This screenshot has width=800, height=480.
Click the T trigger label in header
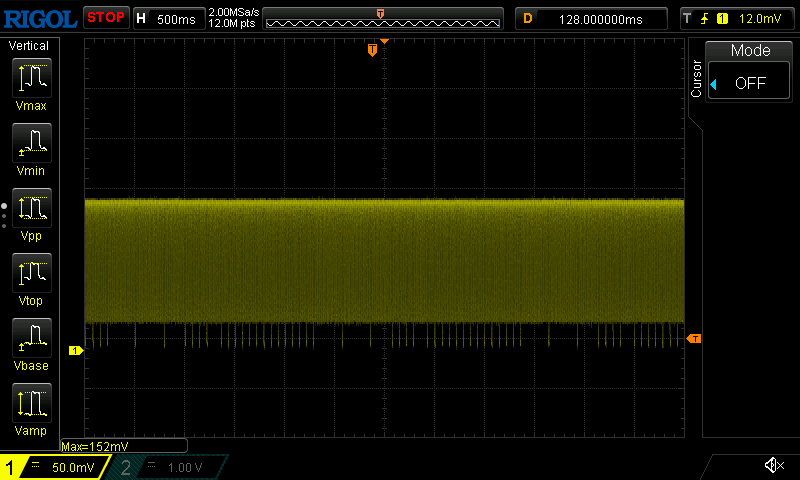coord(687,19)
